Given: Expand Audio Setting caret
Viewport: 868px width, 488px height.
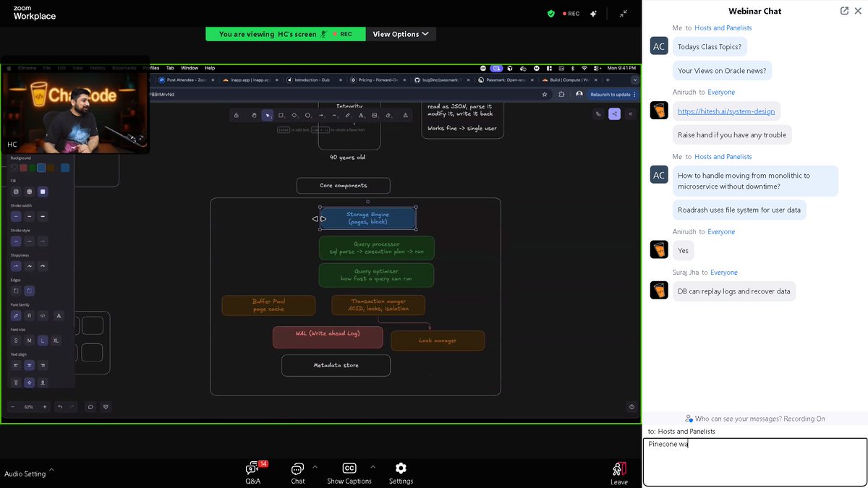Looking at the screenshot, I should 51,470.
